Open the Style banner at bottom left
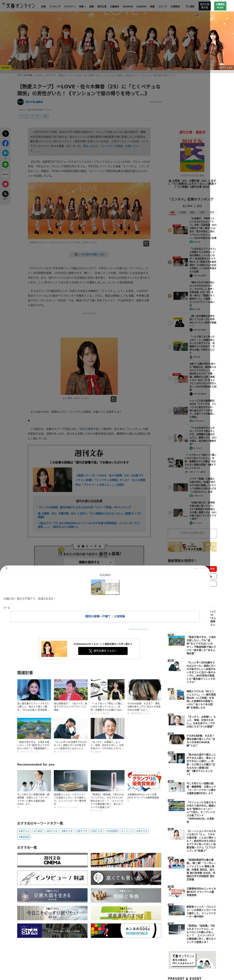The image size is (234, 980). 52,931
